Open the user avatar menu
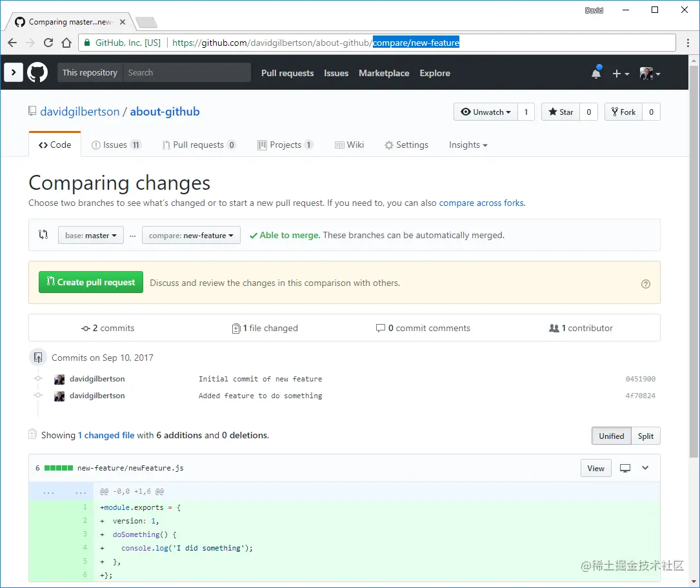The width and height of the screenshot is (700, 588). [x=650, y=74]
